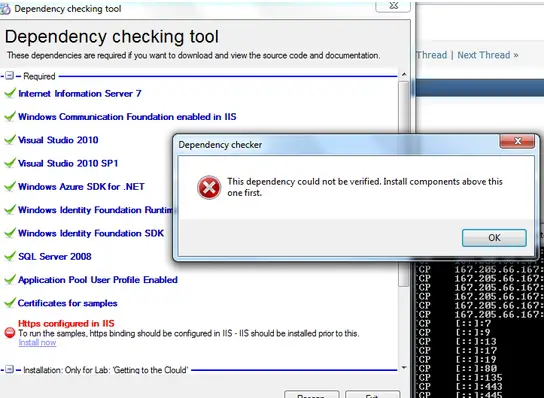This screenshot has height=398, width=544.
Task: Click green checkmark beside Windows Identity Foundation Runtime
Action: click(x=10, y=210)
